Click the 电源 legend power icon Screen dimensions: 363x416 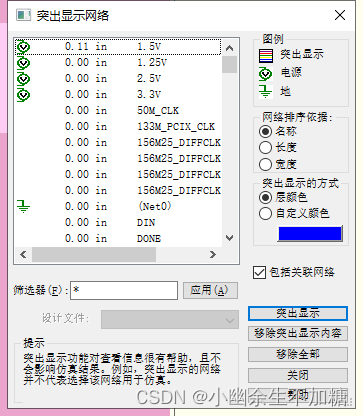point(265,73)
